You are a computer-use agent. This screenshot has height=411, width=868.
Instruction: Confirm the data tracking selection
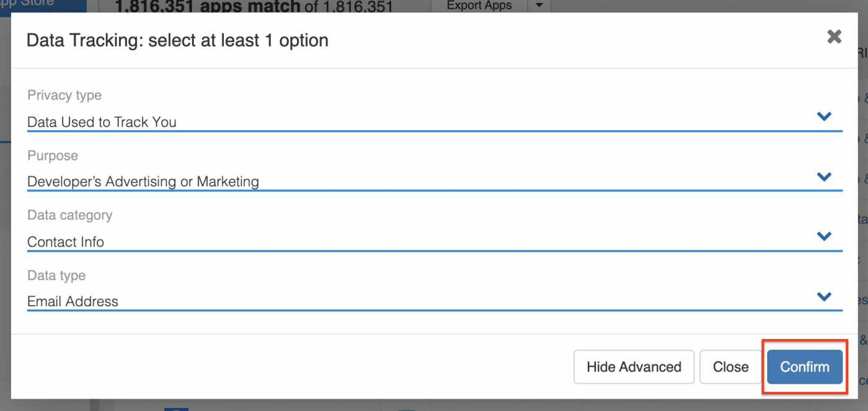(x=804, y=367)
